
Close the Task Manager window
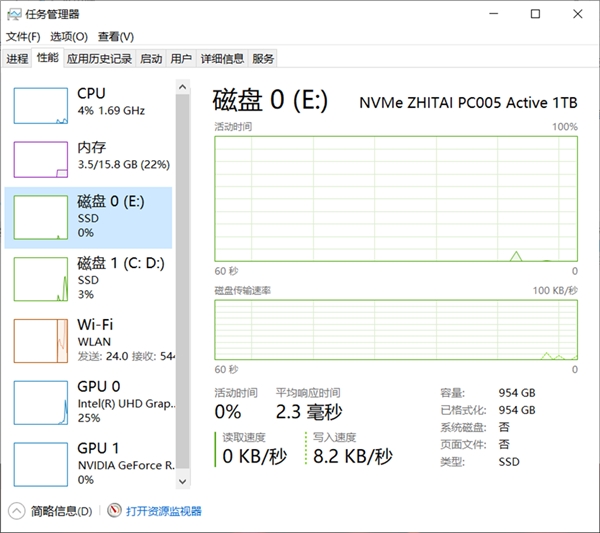pos(577,14)
